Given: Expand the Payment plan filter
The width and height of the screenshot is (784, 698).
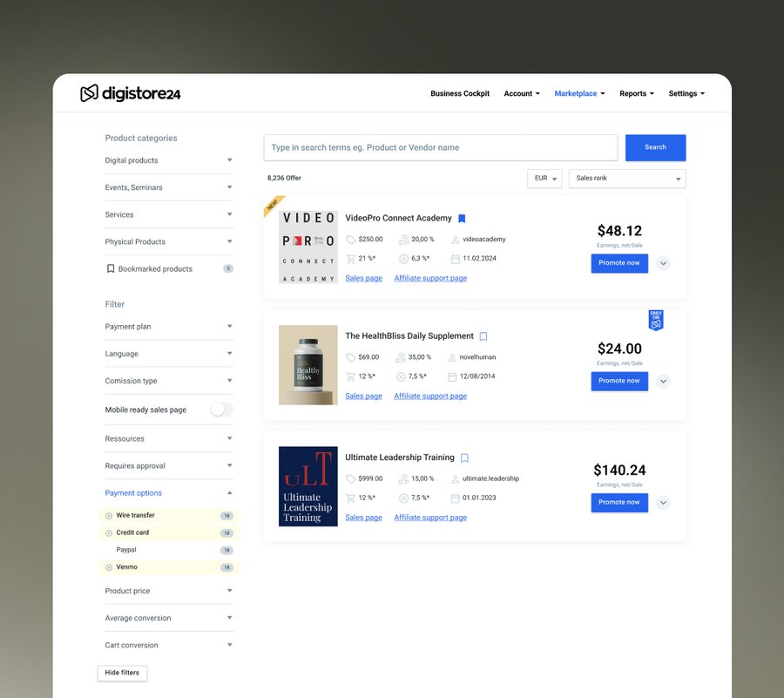Looking at the screenshot, I should 169,327.
